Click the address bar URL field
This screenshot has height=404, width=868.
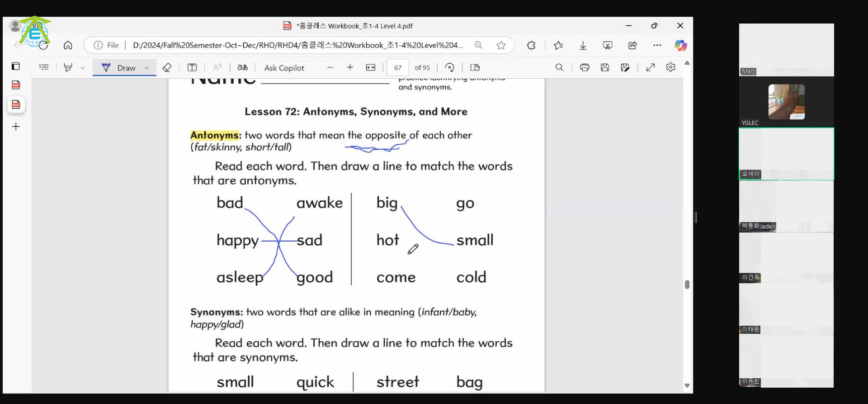pos(298,45)
